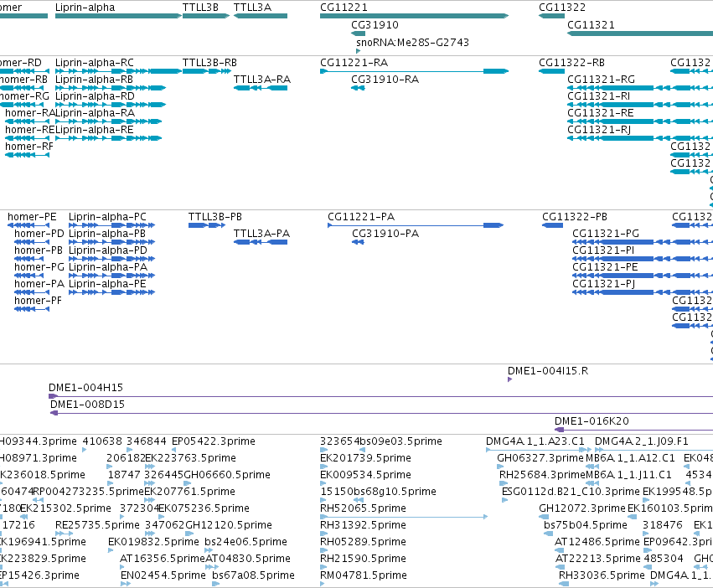Click EST EK223763.5prime

(150, 467)
